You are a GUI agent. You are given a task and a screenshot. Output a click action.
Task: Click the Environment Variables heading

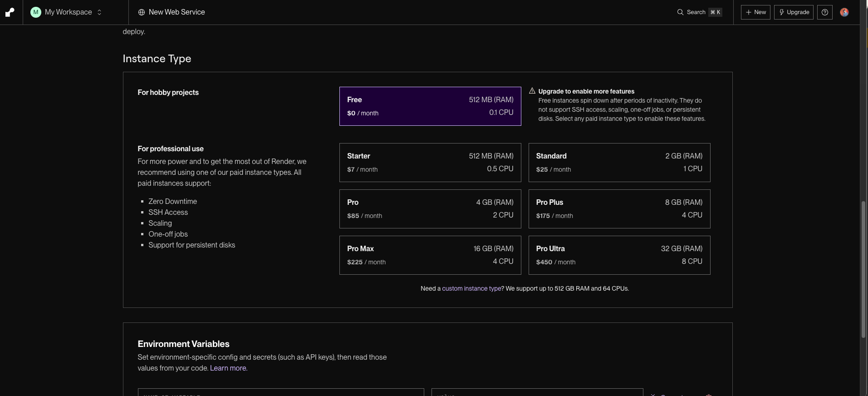click(x=183, y=344)
